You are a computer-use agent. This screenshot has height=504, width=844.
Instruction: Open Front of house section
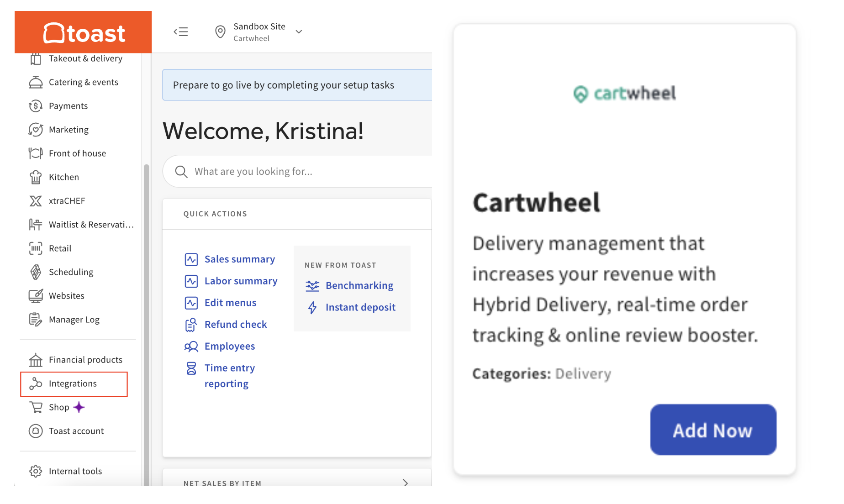[78, 153]
